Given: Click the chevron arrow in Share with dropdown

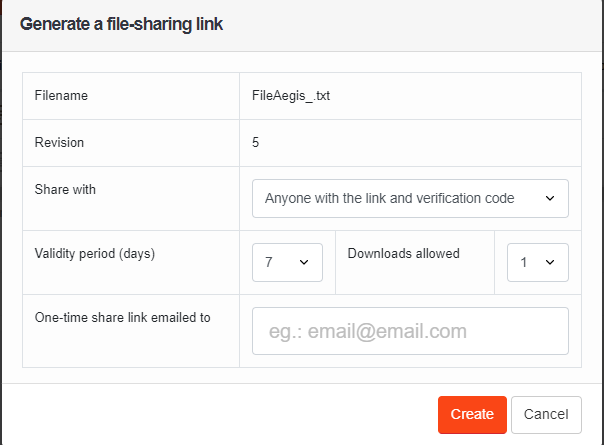Looking at the screenshot, I should (x=550, y=198).
